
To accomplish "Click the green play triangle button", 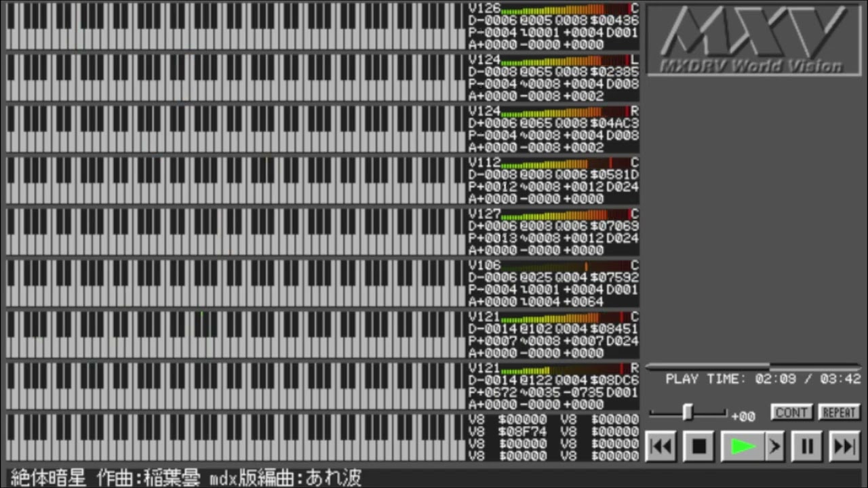I will click(743, 446).
